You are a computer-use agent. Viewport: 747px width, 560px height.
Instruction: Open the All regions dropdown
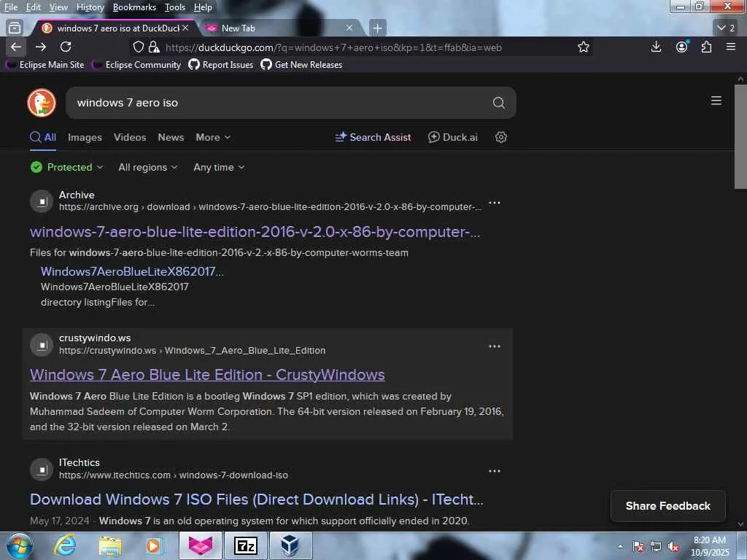(147, 167)
